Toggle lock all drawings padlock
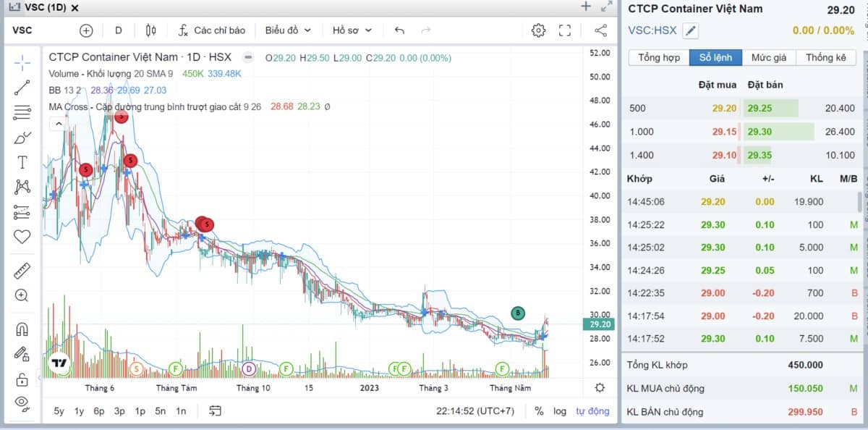The image size is (868, 430). click(22, 379)
